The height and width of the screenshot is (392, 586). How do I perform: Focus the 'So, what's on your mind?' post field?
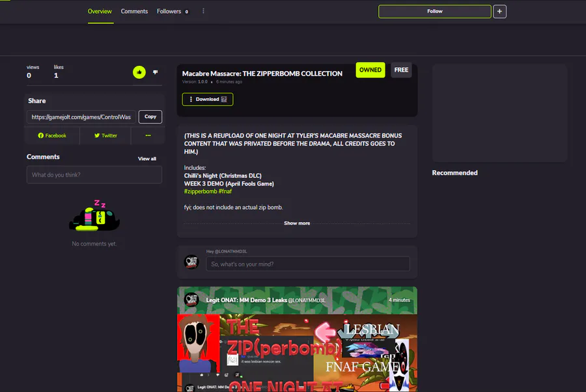point(308,264)
